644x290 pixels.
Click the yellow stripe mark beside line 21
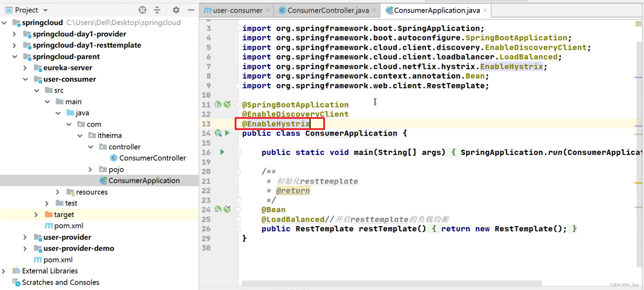638,183
